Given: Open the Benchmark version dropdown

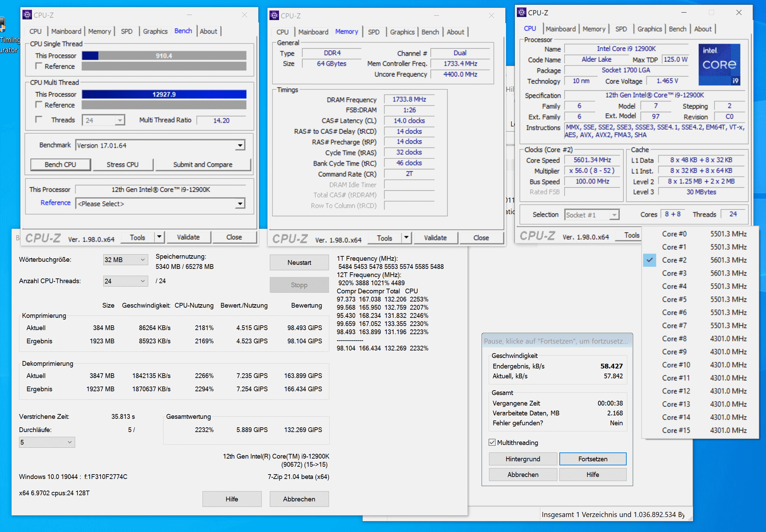Looking at the screenshot, I should 160,145.
